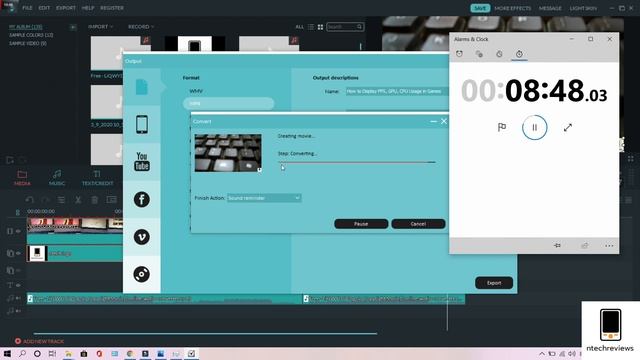Select the Stopwatch tab in Alarms & Clock

point(519,54)
